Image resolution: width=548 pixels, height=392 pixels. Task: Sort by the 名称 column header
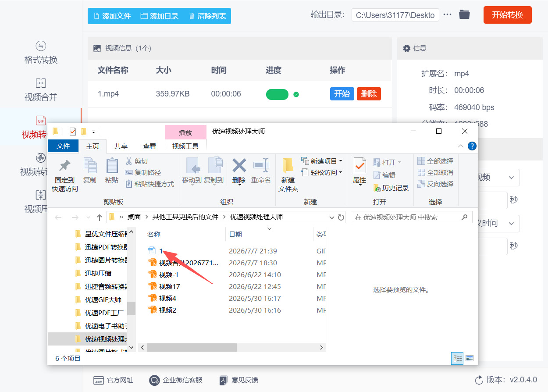coord(154,235)
